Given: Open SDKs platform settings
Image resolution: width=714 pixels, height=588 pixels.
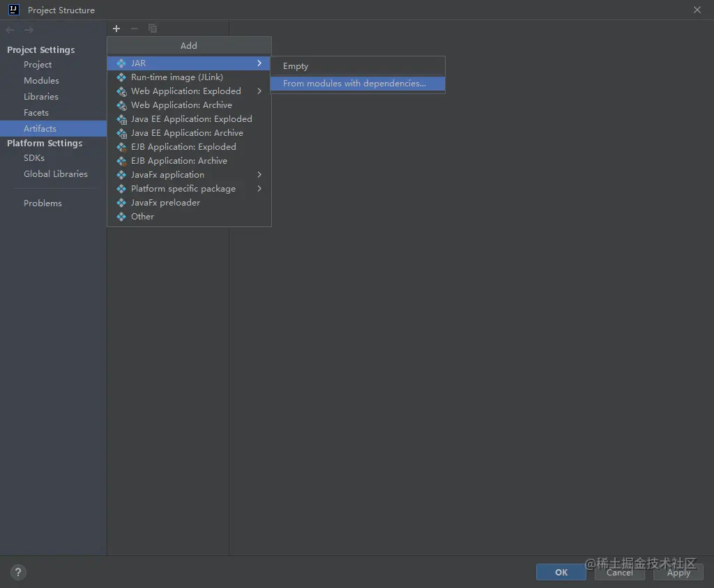Looking at the screenshot, I should (x=53, y=158).
